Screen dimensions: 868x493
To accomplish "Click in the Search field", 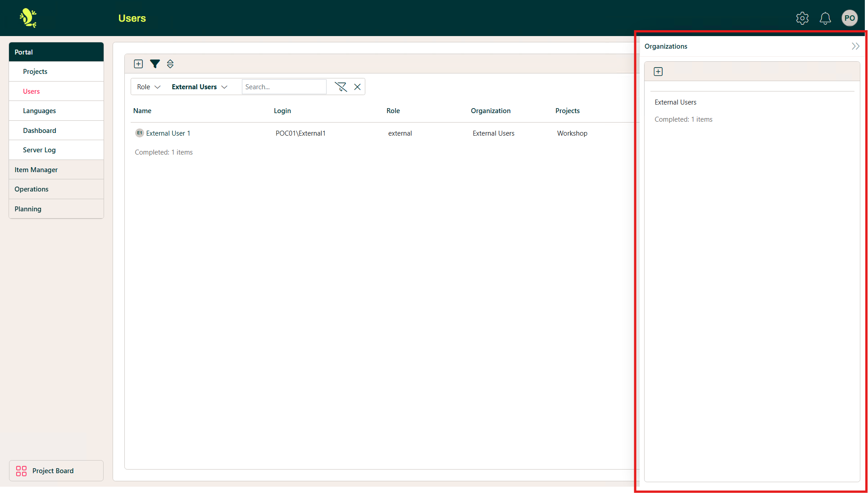I will coord(284,87).
